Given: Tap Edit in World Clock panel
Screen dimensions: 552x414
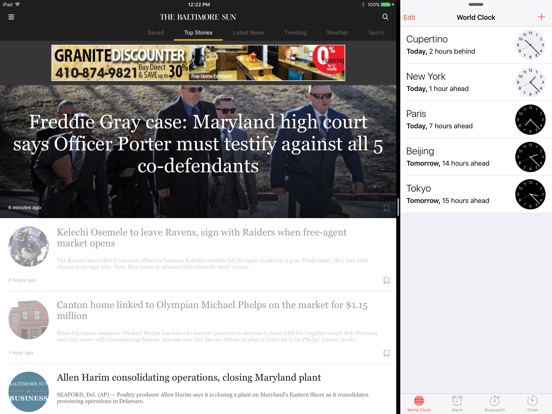Looking at the screenshot, I should click(x=409, y=17).
